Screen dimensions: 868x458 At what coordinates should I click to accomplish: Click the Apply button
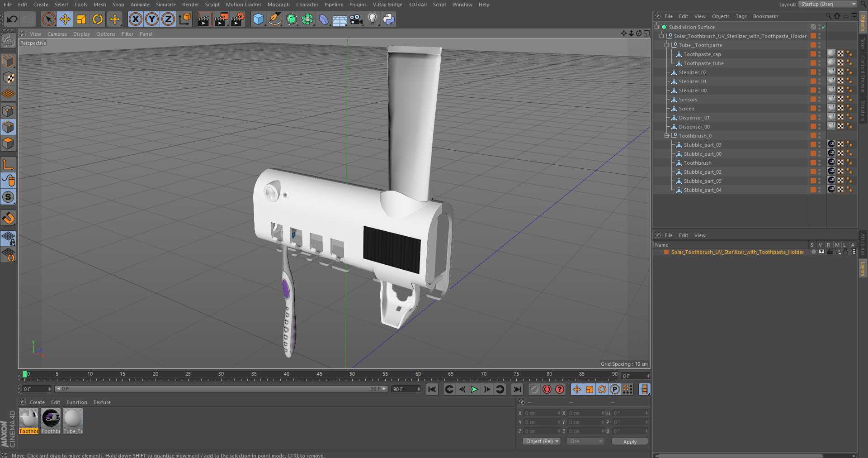(630, 441)
